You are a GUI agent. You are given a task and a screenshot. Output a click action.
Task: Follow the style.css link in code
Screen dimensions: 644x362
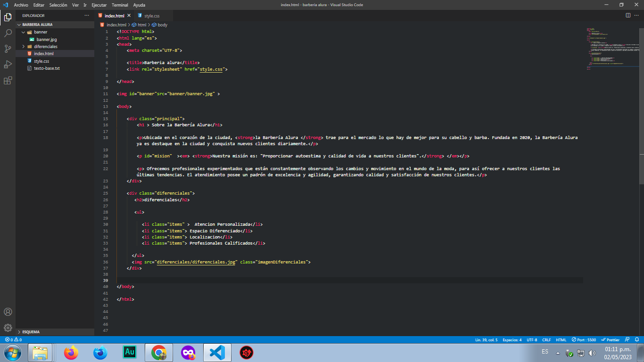click(x=211, y=69)
